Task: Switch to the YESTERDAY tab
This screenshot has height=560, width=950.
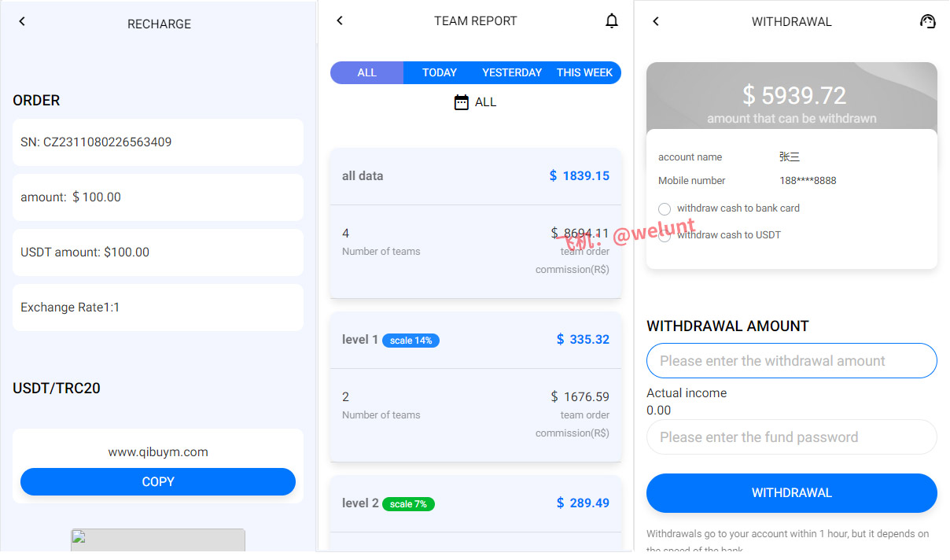Action: pos(512,73)
